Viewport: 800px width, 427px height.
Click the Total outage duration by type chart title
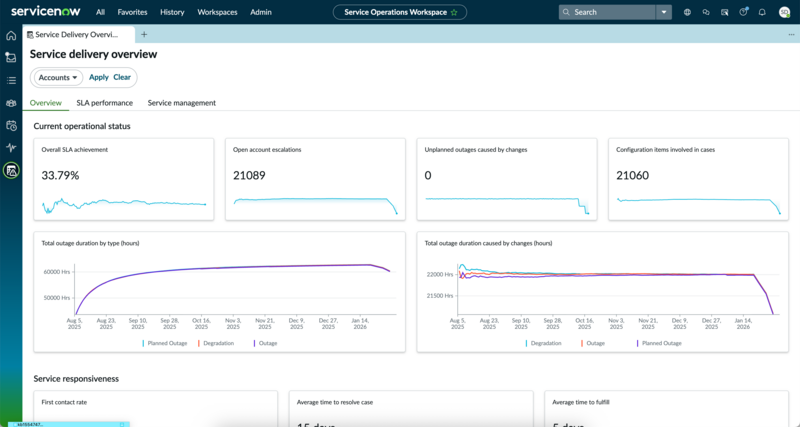coord(90,243)
